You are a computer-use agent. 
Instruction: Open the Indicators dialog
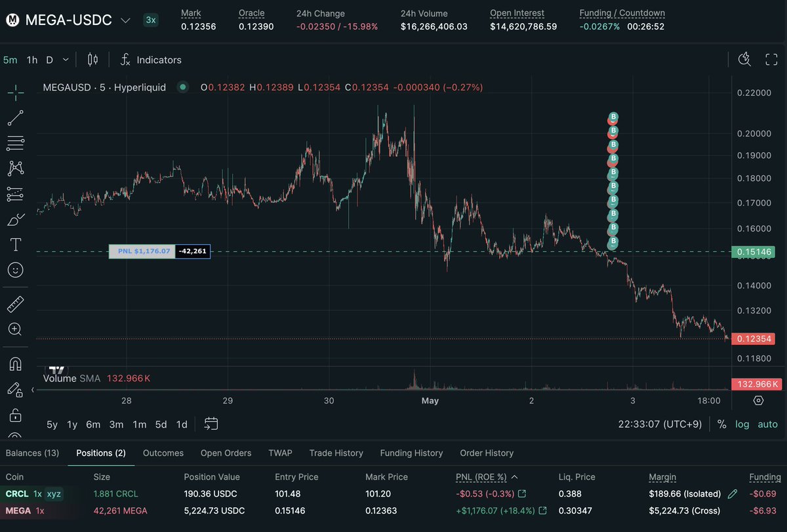pos(151,60)
